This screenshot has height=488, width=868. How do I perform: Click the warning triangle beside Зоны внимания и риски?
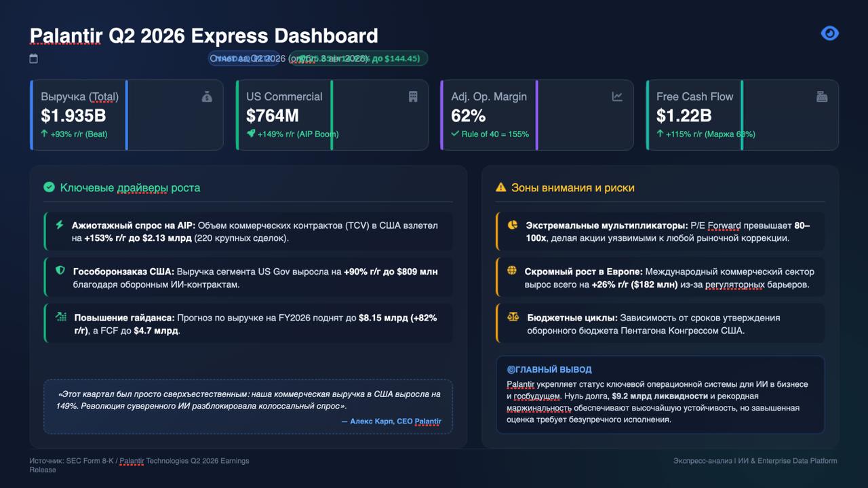(500, 187)
